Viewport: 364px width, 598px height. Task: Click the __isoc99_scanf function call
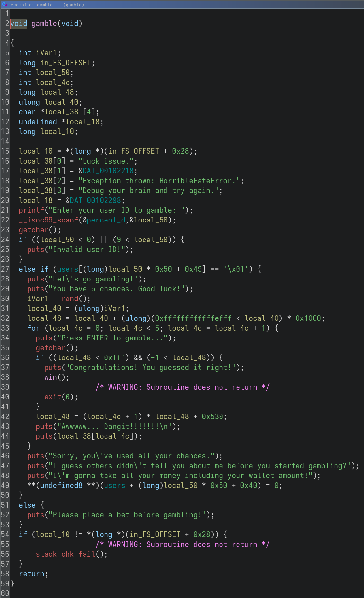point(48,220)
